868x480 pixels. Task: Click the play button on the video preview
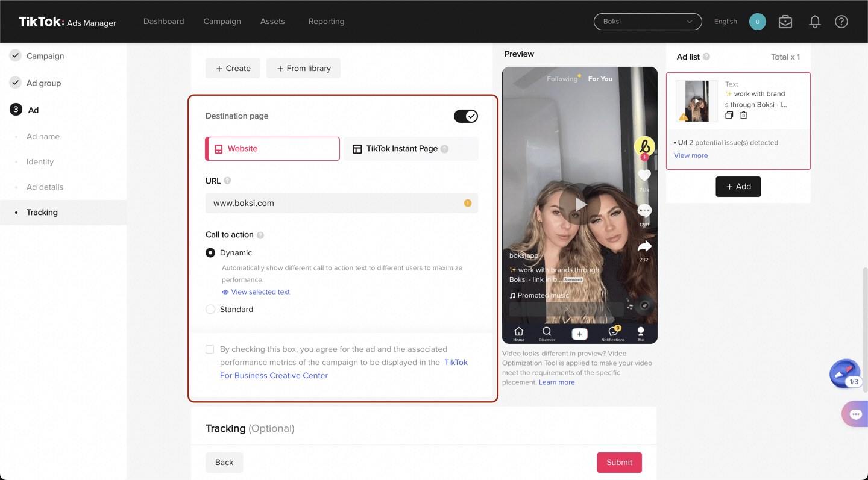click(579, 204)
